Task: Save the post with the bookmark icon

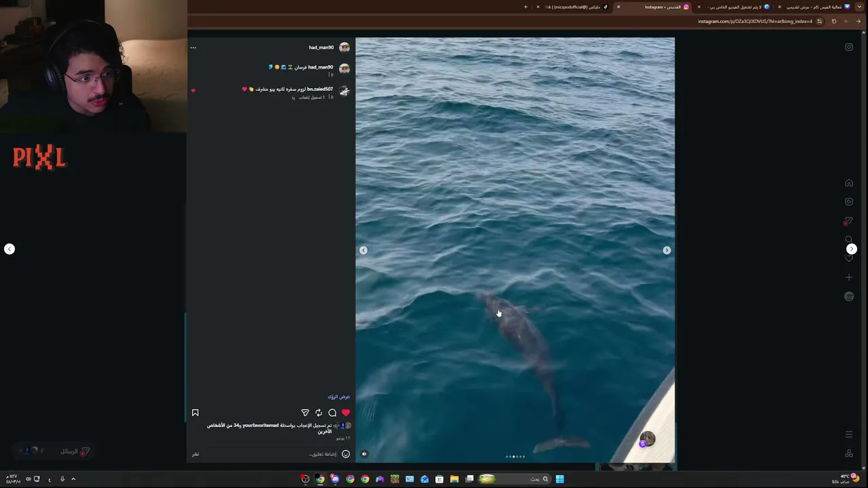Action: pyautogui.click(x=195, y=413)
